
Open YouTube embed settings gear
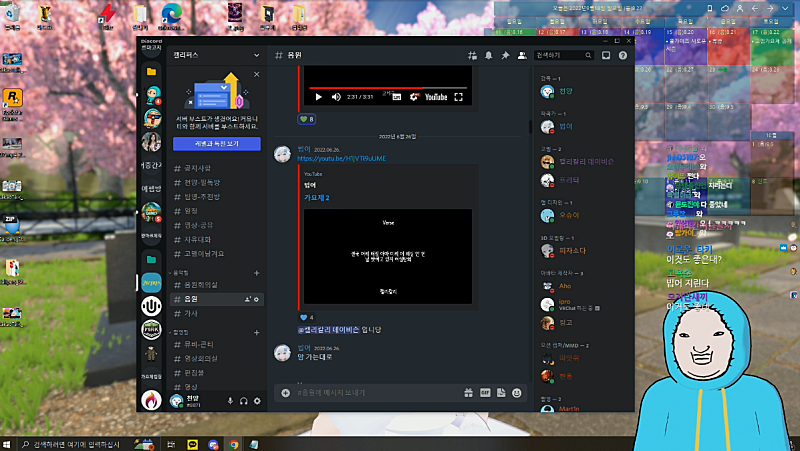coord(413,97)
